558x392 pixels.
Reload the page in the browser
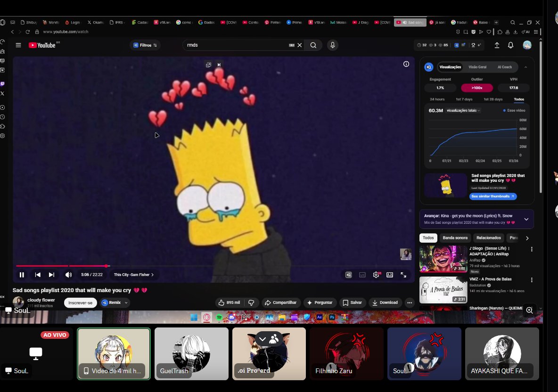pyautogui.click(x=27, y=32)
